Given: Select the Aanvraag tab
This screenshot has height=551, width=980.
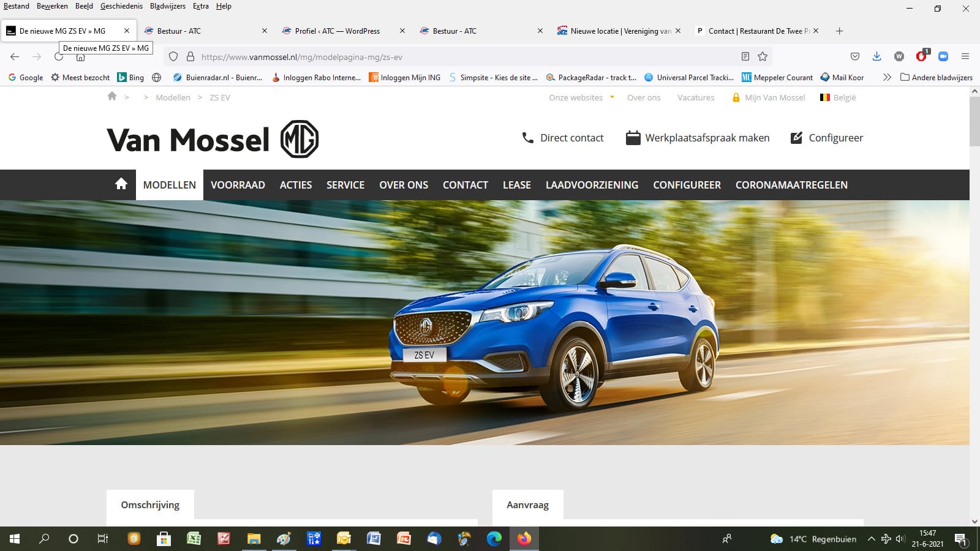Looking at the screenshot, I should [x=527, y=504].
